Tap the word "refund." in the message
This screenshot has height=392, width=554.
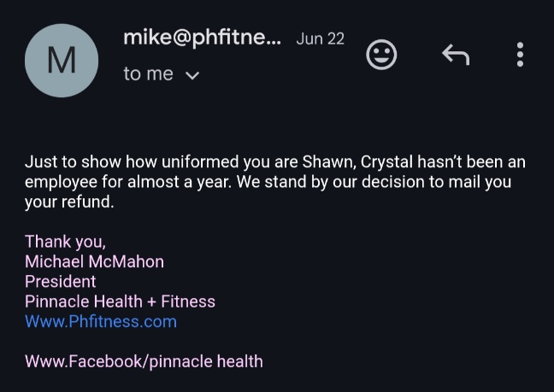(87, 202)
